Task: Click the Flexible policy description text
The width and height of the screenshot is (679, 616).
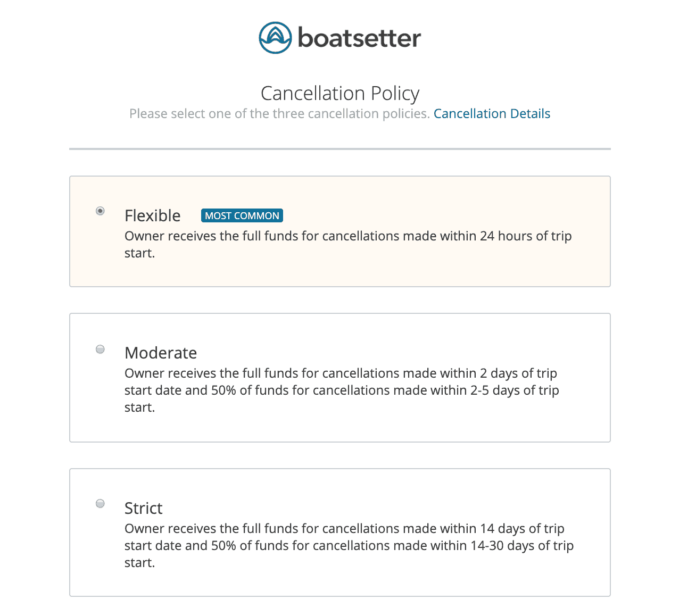Action: [347, 244]
